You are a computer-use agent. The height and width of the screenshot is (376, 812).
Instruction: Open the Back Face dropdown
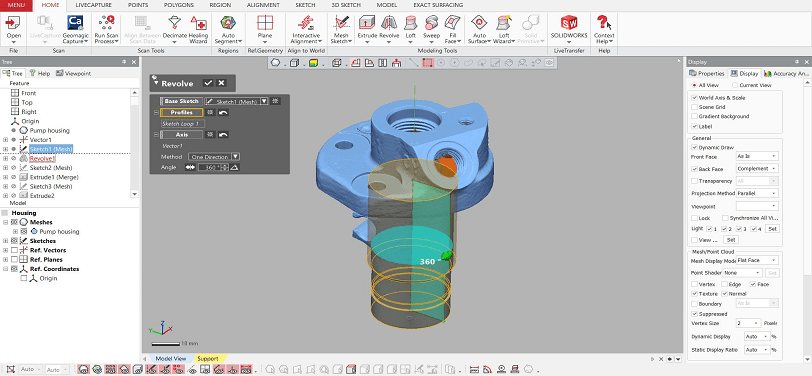click(x=757, y=169)
